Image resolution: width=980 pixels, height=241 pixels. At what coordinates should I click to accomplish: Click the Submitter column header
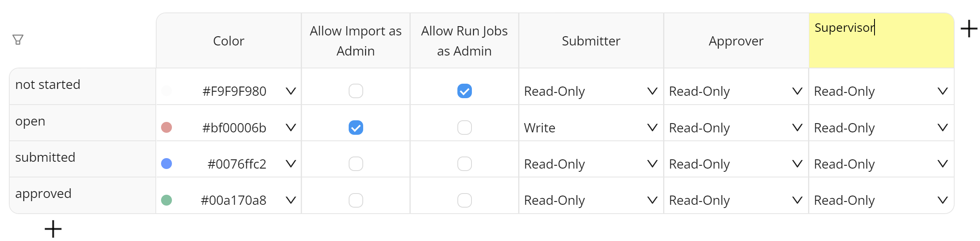point(591,41)
